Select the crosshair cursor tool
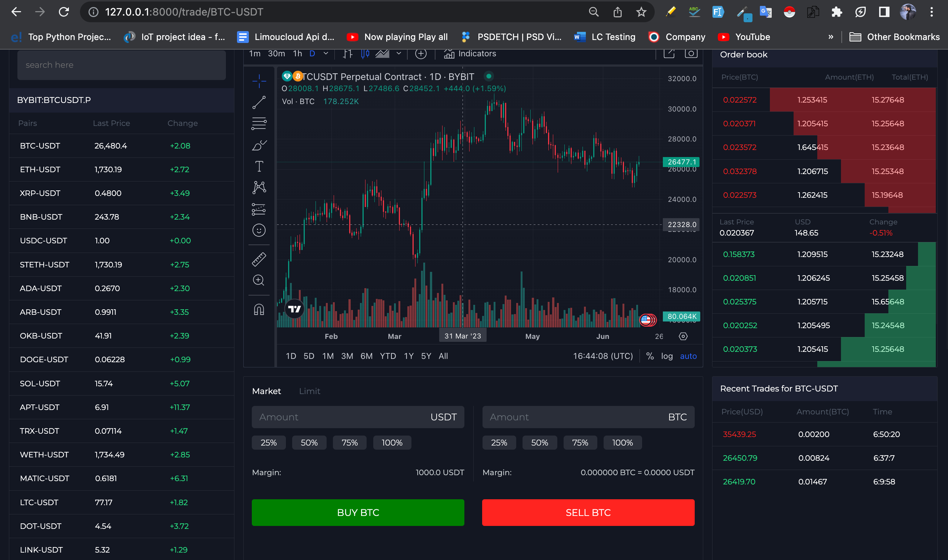 pyautogui.click(x=259, y=81)
